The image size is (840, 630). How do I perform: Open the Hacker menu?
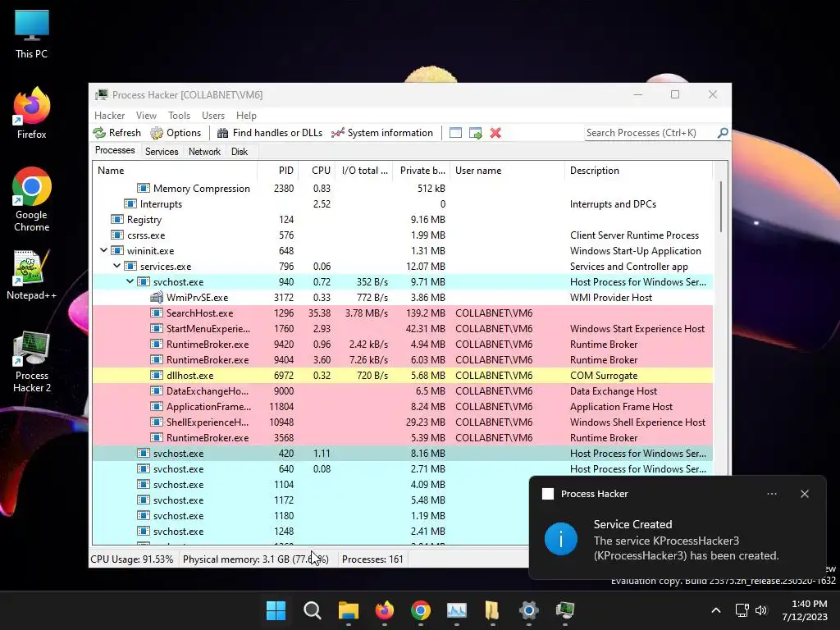[109, 116]
